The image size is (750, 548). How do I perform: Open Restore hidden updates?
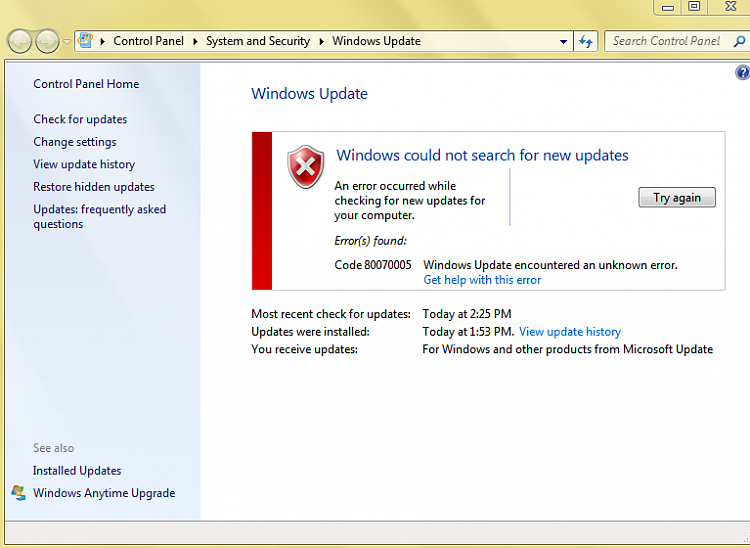[x=94, y=187]
